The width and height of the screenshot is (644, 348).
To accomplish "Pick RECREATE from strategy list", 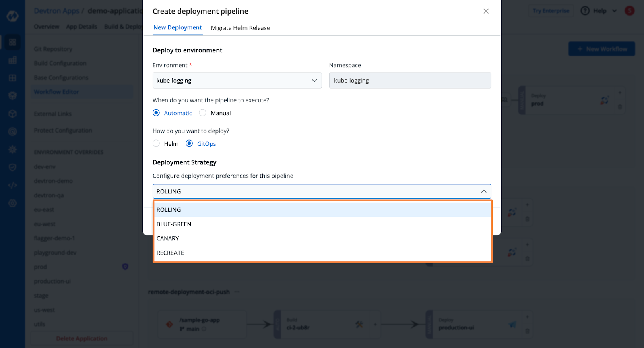I will 322,253.
